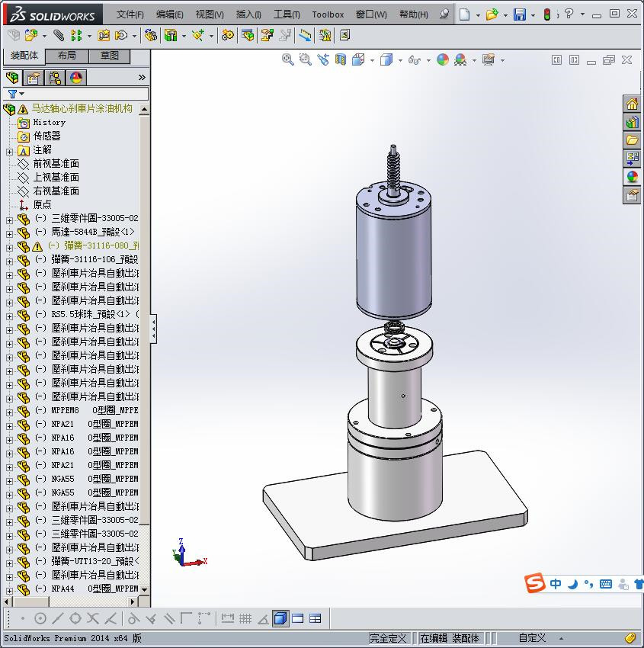644x648 pixels.
Task: Open the 插入(I) menu
Action: tap(248, 14)
